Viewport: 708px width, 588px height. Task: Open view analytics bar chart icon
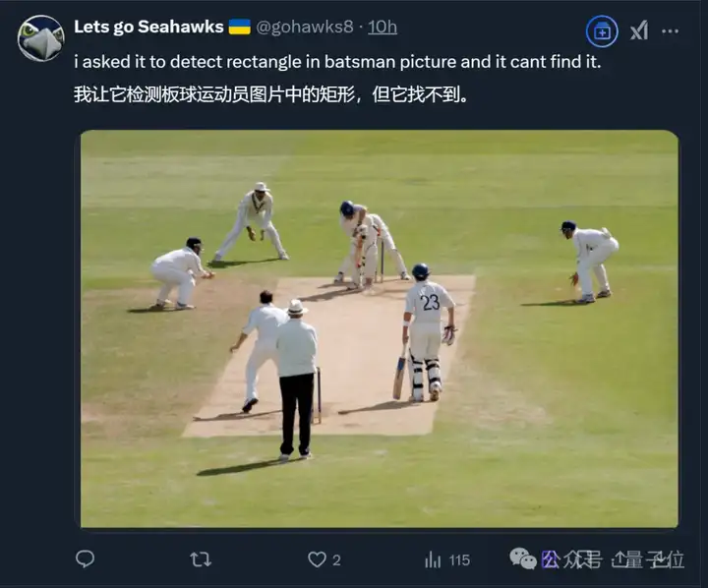[433, 560]
